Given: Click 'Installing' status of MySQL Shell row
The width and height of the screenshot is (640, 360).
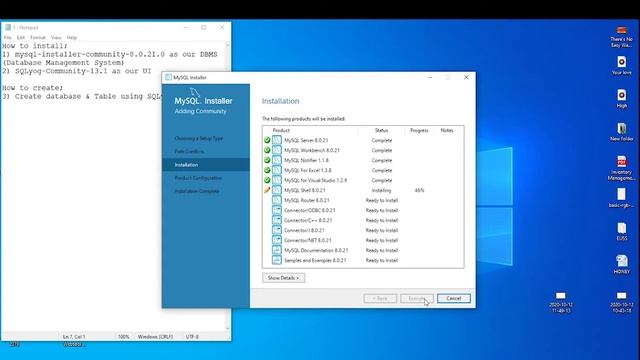Looking at the screenshot, I should [382, 190].
